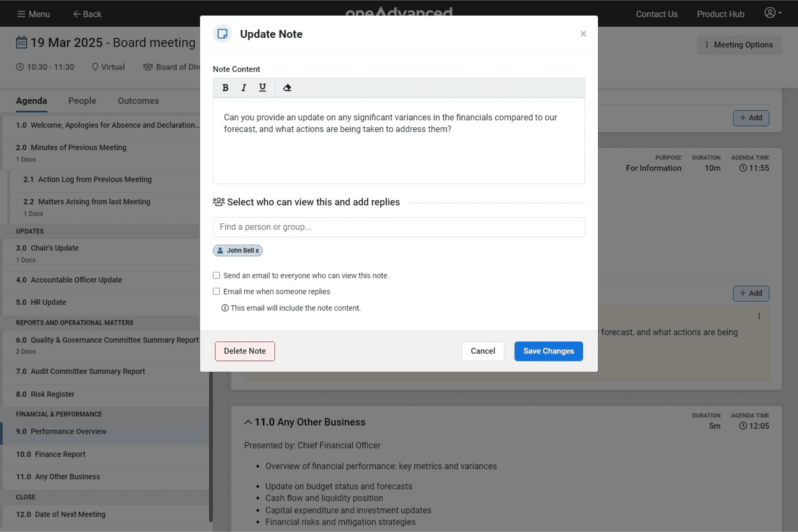This screenshot has height=532, width=798.
Task: Apply italic formatting to note text
Action: coord(244,88)
